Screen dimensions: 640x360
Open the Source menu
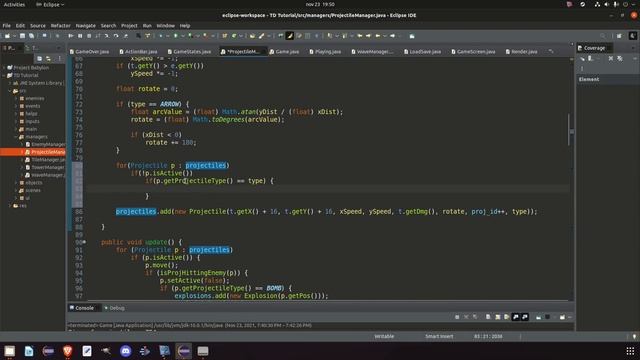click(x=38, y=25)
